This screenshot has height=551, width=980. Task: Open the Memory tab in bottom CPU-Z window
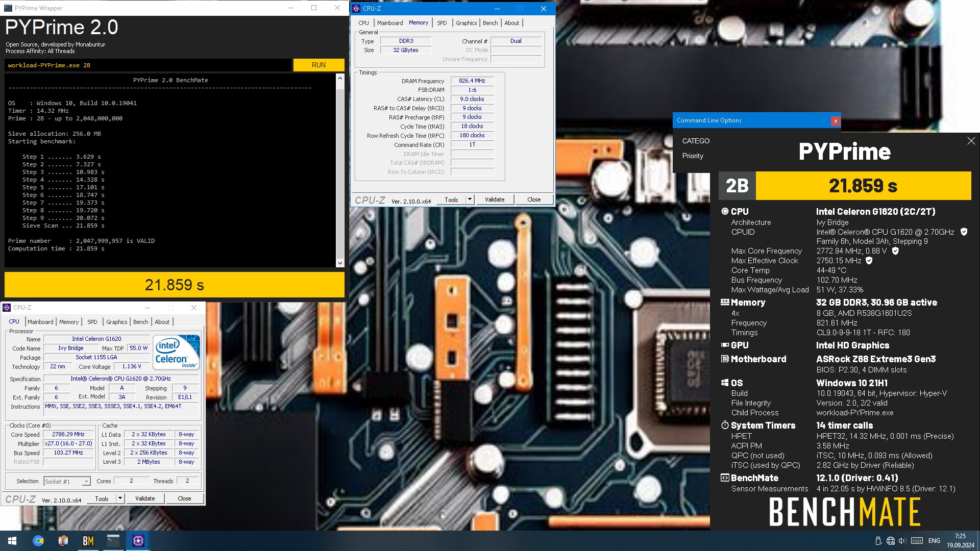pos(69,322)
